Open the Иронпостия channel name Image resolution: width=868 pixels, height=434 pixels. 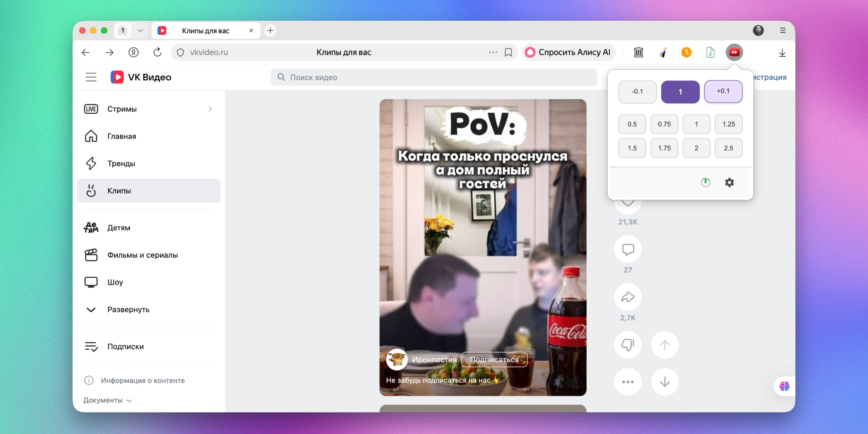[434, 360]
